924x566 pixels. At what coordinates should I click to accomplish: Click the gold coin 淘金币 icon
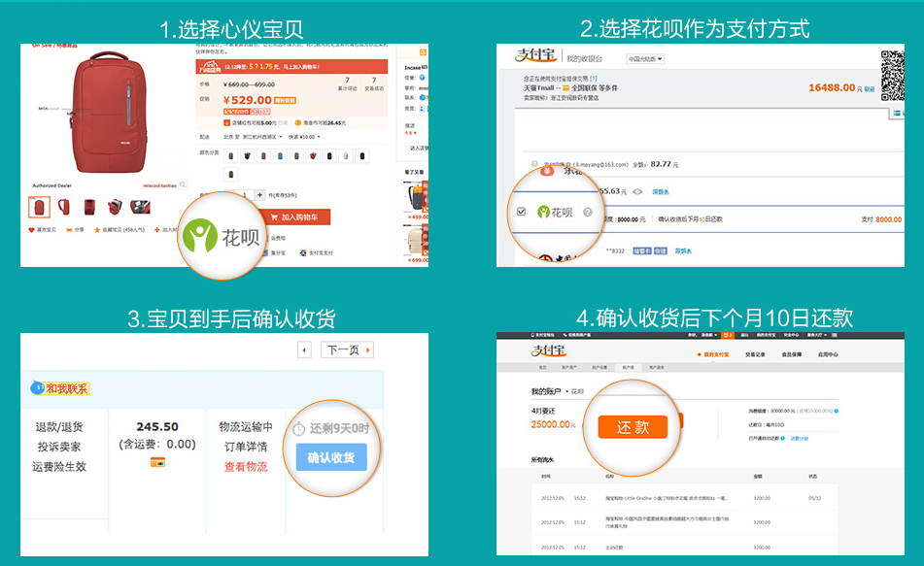coord(298,122)
